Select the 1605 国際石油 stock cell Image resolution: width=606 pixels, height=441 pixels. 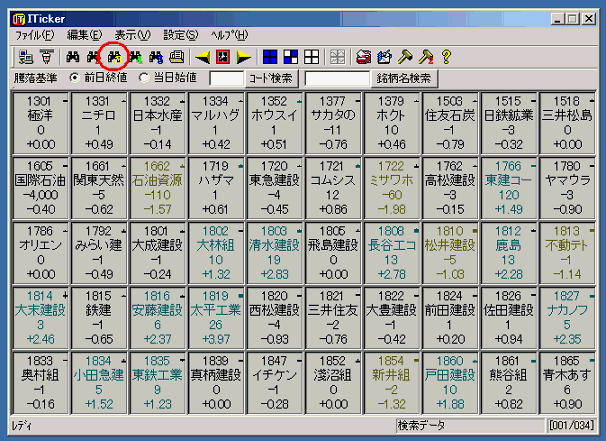[41, 188]
